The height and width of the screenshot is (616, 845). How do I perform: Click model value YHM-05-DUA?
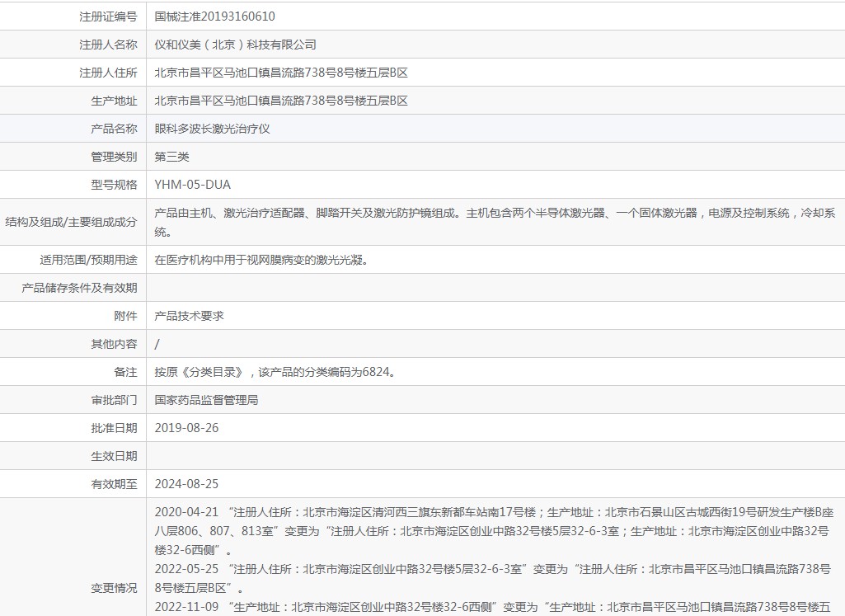[x=192, y=185]
